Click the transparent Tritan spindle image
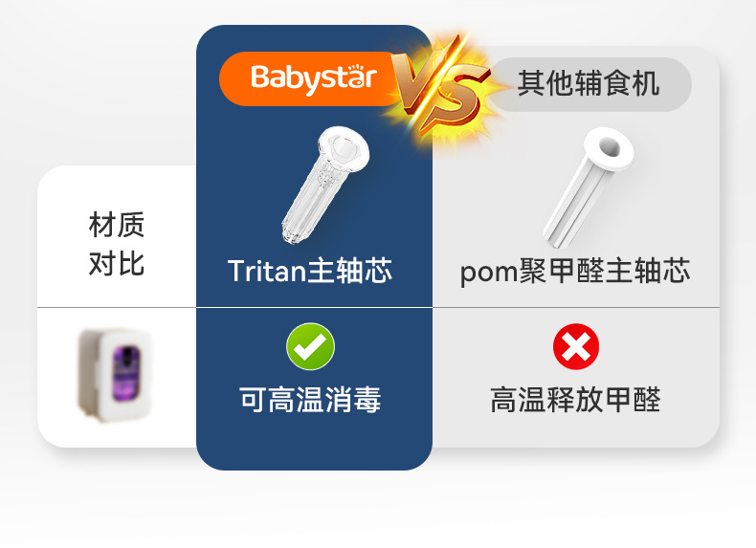Image resolution: width=756 pixels, height=548 pixels. click(326, 185)
